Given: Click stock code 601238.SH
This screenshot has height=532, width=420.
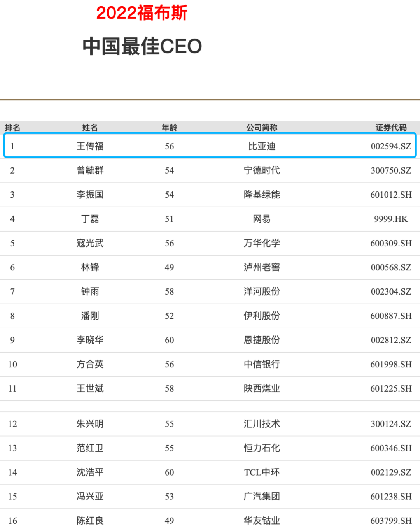Looking at the screenshot, I should pyautogui.click(x=391, y=497).
